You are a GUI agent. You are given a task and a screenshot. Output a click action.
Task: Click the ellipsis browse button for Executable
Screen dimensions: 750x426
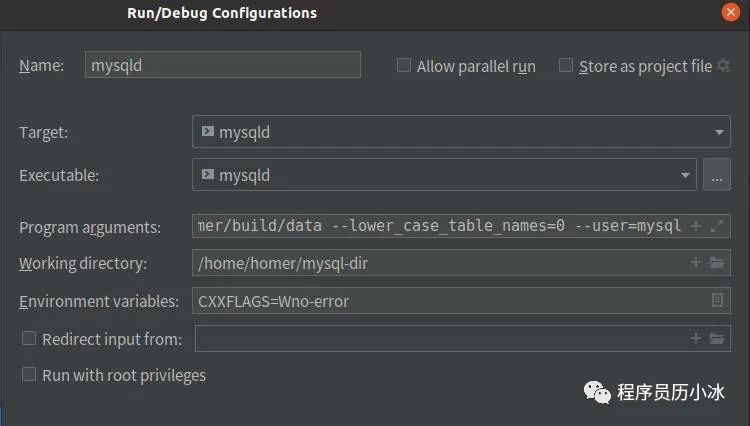pyautogui.click(x=716, y=175)
